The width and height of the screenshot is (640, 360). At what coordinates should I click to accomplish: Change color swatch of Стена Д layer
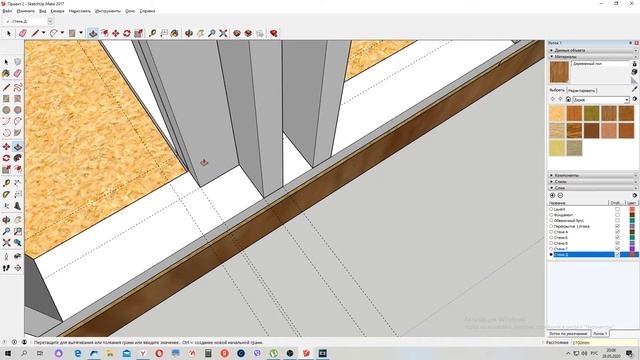(632, 254)
